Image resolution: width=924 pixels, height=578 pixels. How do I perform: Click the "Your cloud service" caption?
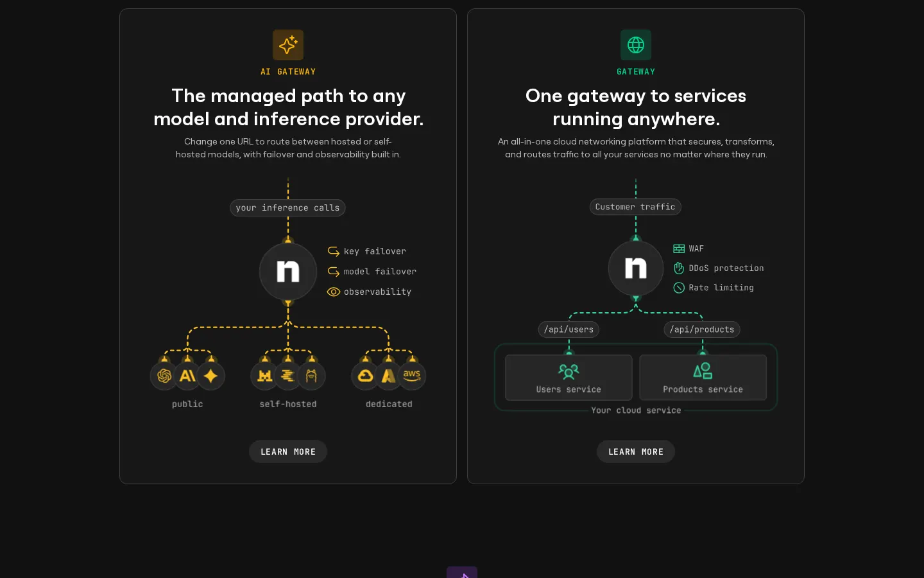pos(636,410)
